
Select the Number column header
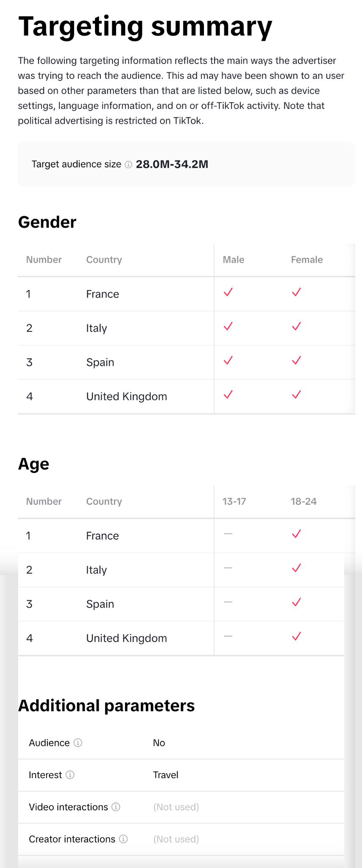tap(44, 259)
